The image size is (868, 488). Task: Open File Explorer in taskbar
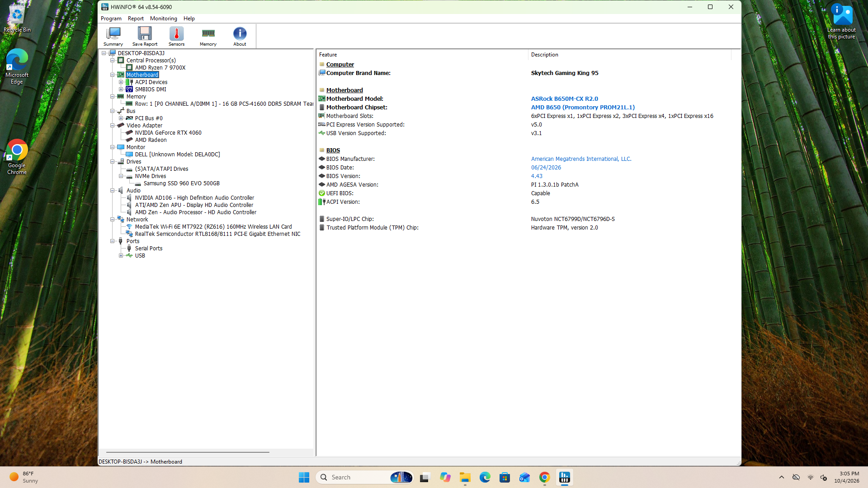(465, 477)
